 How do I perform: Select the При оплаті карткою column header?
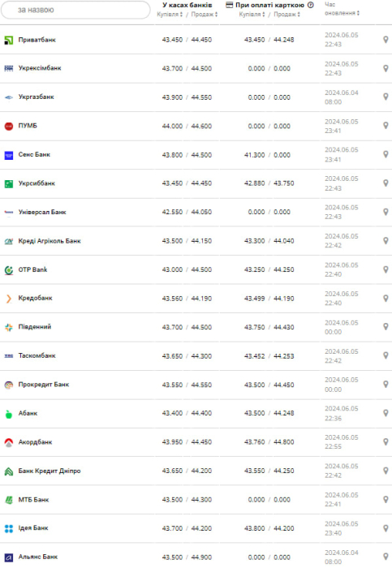tap(269, 5)
